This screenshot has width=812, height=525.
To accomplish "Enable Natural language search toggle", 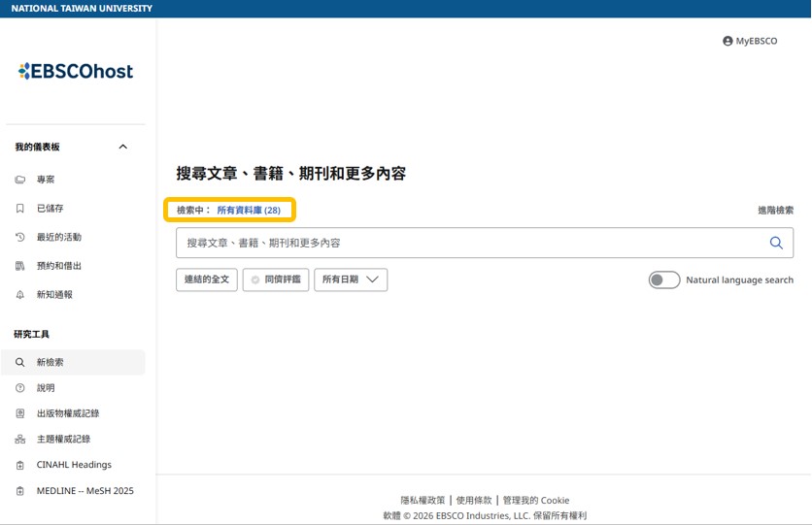I will pos(664,280).
